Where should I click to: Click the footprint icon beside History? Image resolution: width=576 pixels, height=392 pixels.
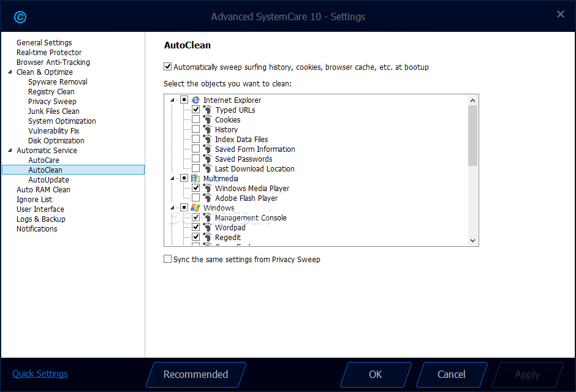pyautogui.click(x=208, y=129)
